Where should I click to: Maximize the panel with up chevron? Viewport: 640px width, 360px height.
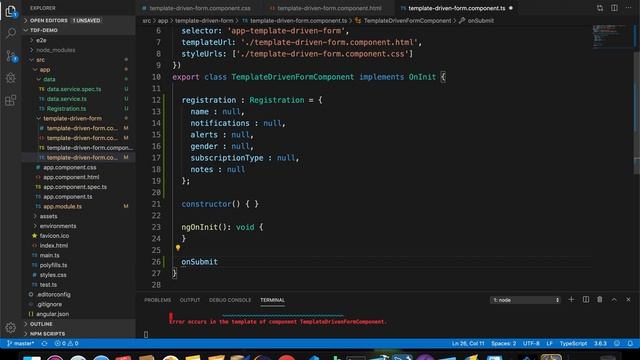tap(614, 300)
